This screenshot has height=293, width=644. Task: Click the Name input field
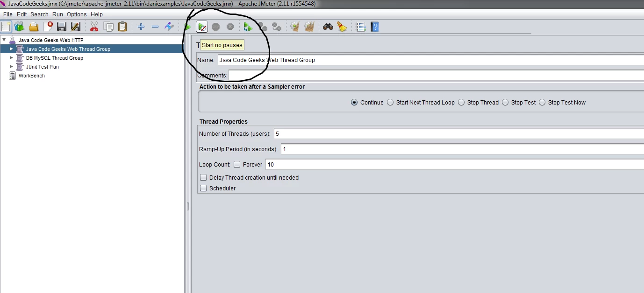click(430, 60)
